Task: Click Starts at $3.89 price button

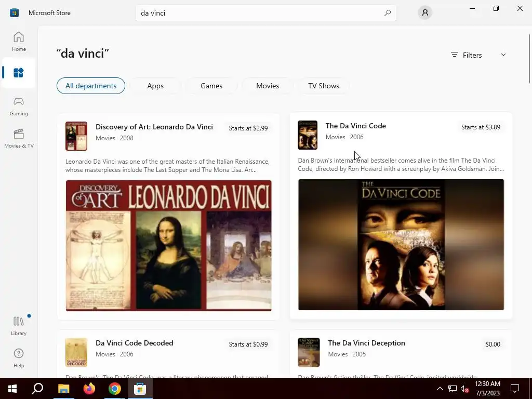Action: pyautogui.click(x=481, y=127)
